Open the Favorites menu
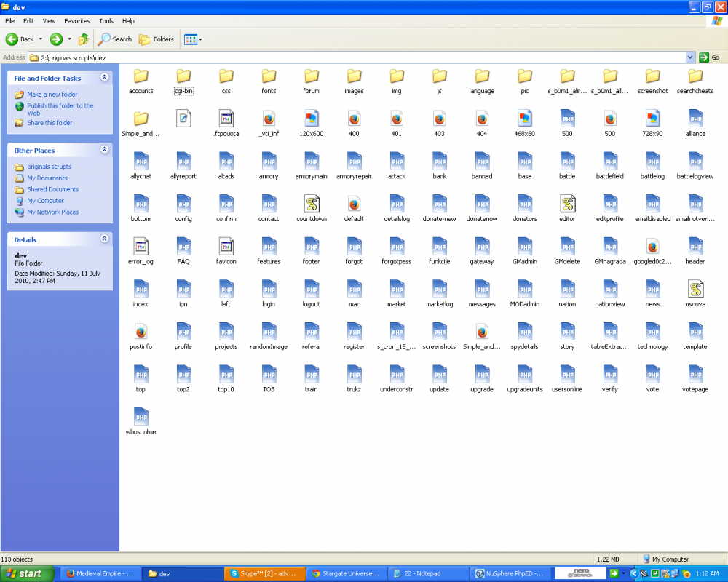The image size is (728, 582). click(76, 20)
